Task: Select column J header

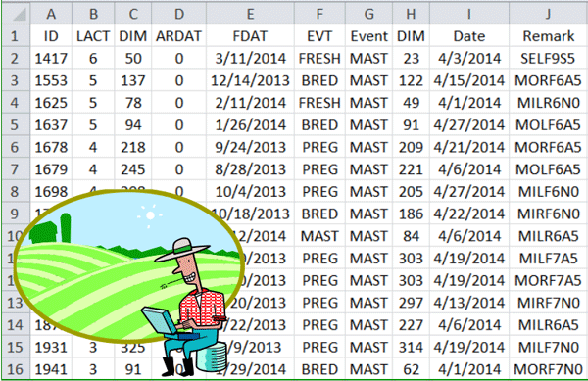Action: click(x=548, y=15)
